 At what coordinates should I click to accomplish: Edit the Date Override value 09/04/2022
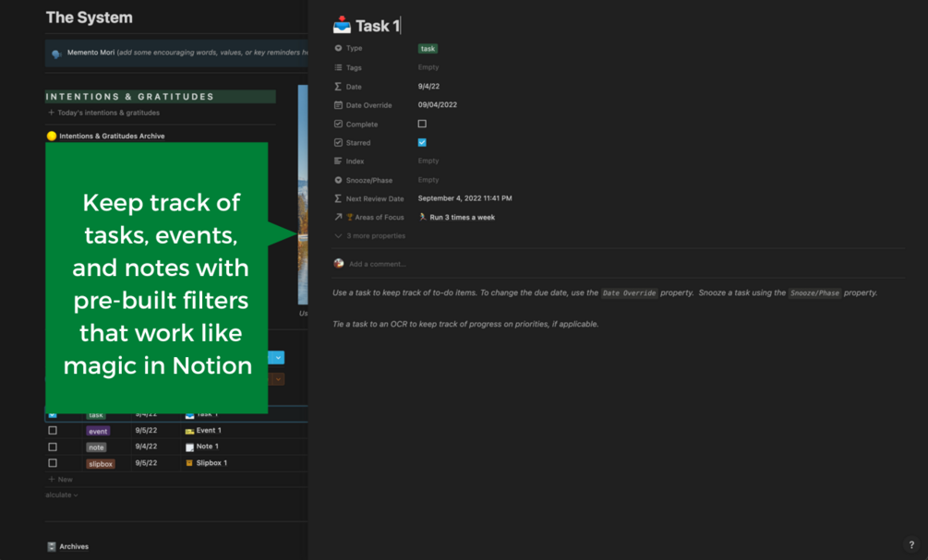pyautogui.click(x=438, y=104)
